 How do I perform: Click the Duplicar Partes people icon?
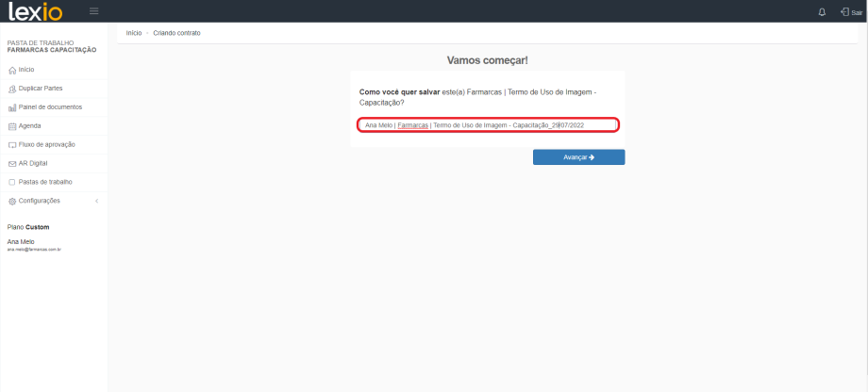(x=12, y=89)
